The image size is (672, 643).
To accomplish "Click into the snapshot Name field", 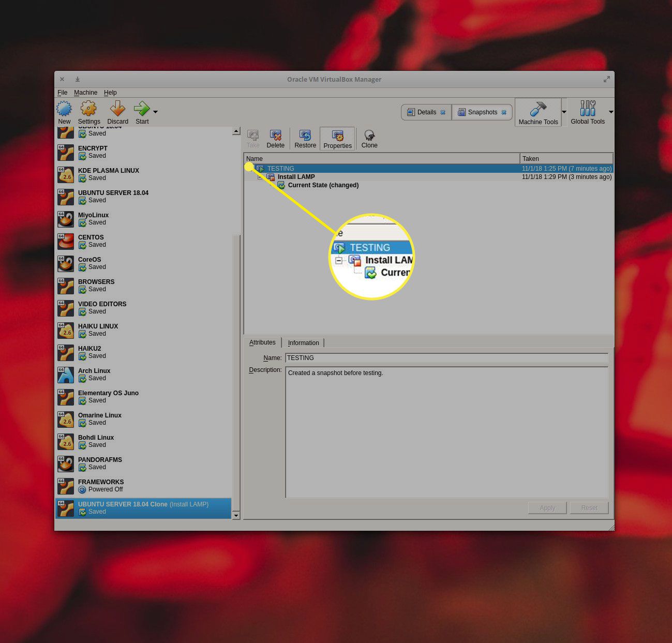I will coord(446,358).
